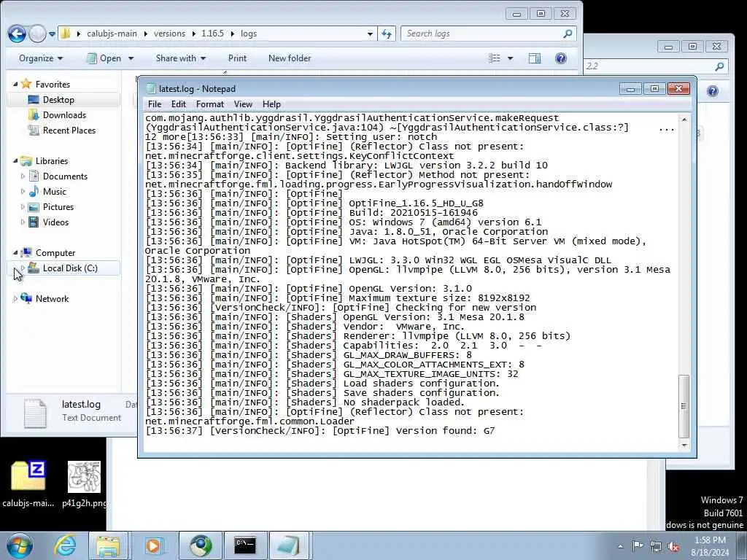Switch to Notepad taskbar button
Screen dimensions: 747x560
pyautogui.click(x=289, y=545)
